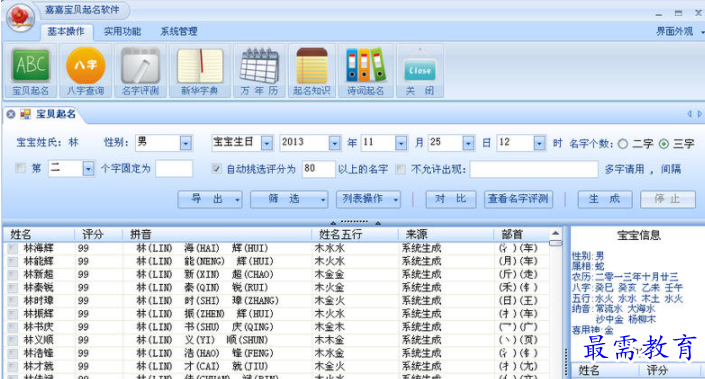Select the name 林义顺 in the list
The height and width of the screenshot is (379, 705).
coord(39,340)
